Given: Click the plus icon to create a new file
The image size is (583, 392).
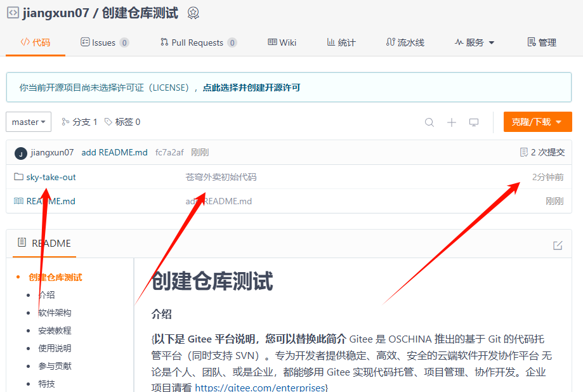Looking at the screenshot, I should click(x=451, y=122).
